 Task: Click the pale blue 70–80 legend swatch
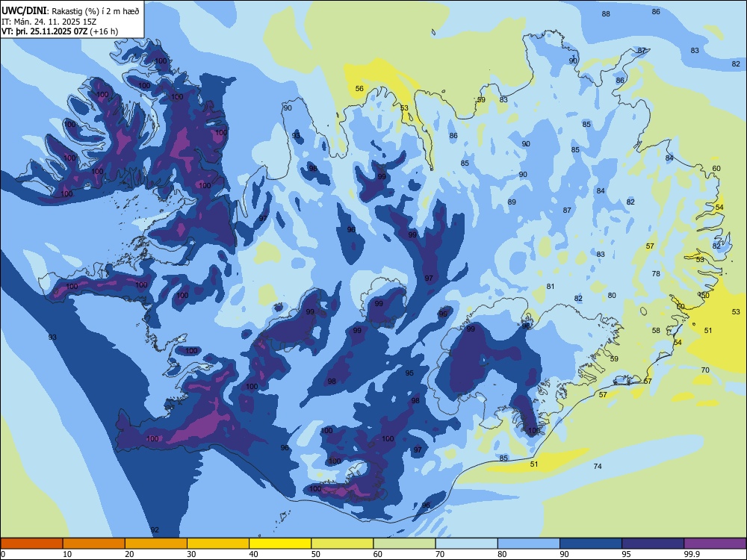467,544
